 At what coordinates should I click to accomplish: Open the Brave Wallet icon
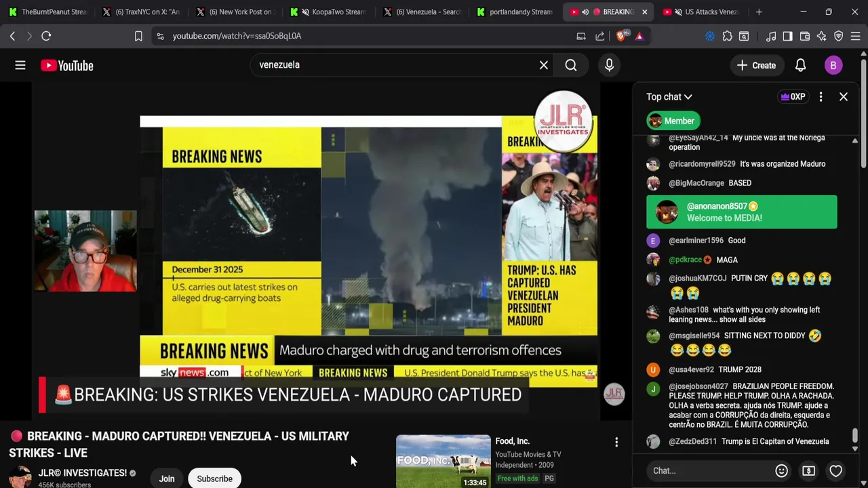pos(805,36)
